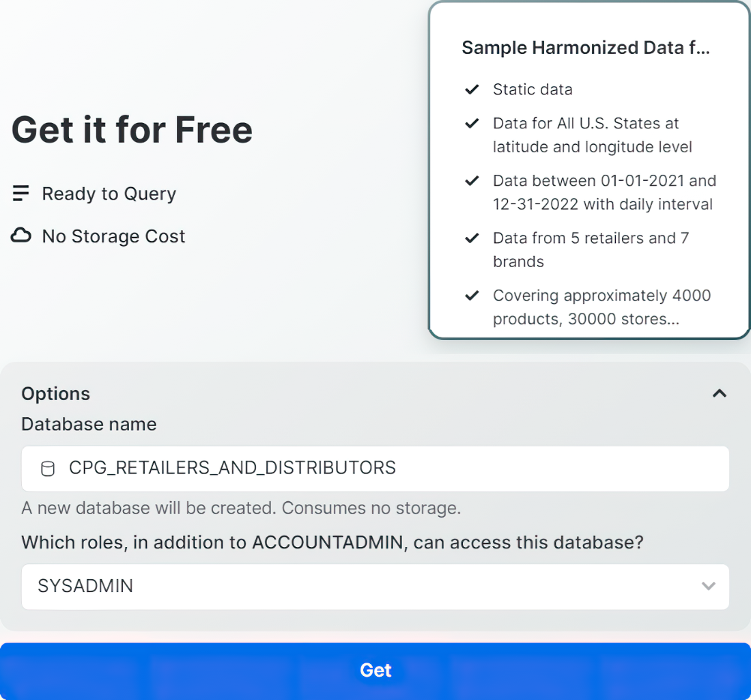The width and height of the screenshot is (751, 700).
Task: Click the Options section label
Action: [55, 394]
